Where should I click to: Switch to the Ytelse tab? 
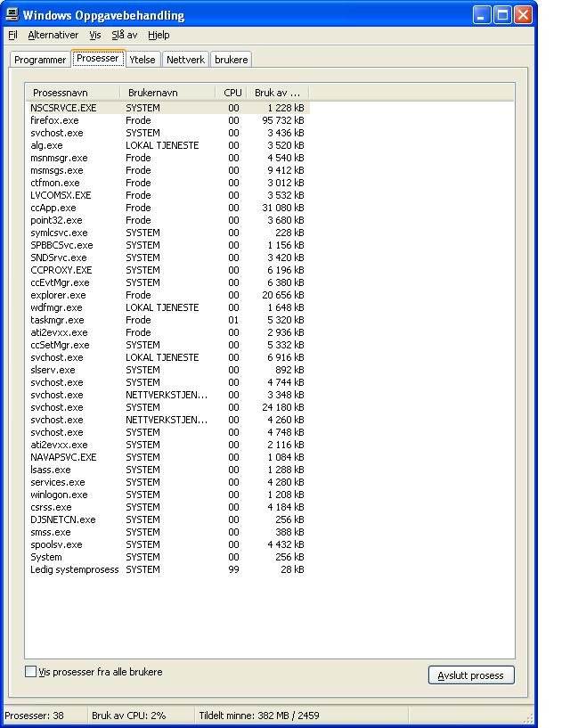(142, 60)
